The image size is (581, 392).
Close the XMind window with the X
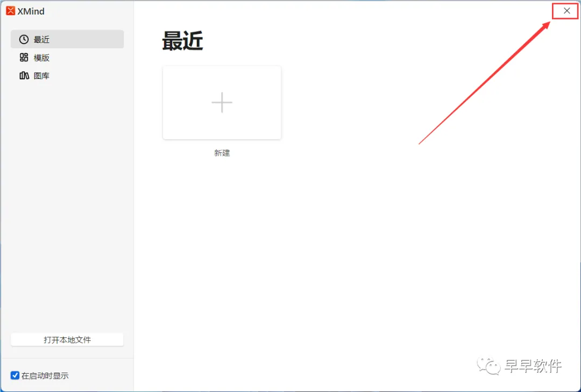566,11
